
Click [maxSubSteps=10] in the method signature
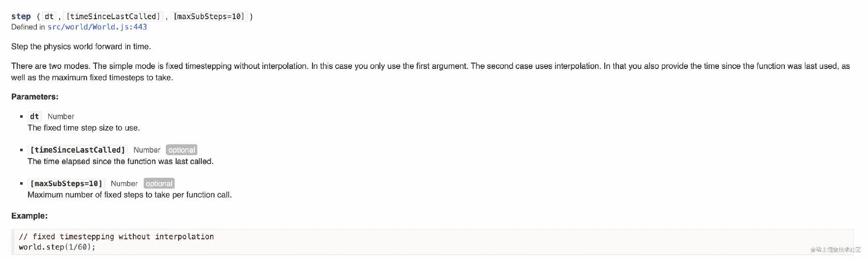click(x=209, y=16)
